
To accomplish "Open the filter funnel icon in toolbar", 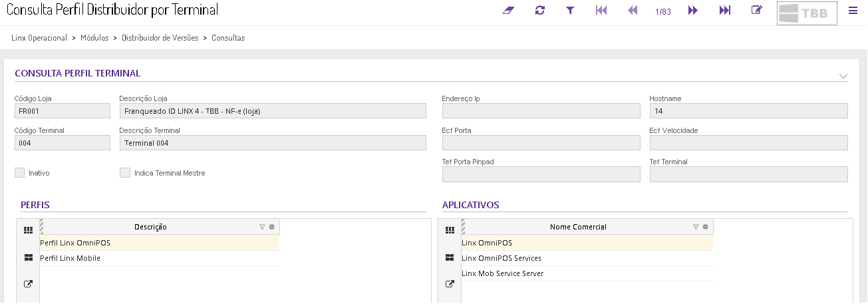I will coord(570,11).
